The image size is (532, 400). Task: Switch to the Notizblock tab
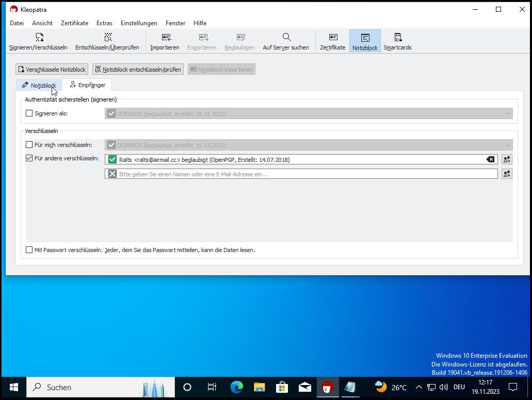pyautogui.click(x=39, y=85)
